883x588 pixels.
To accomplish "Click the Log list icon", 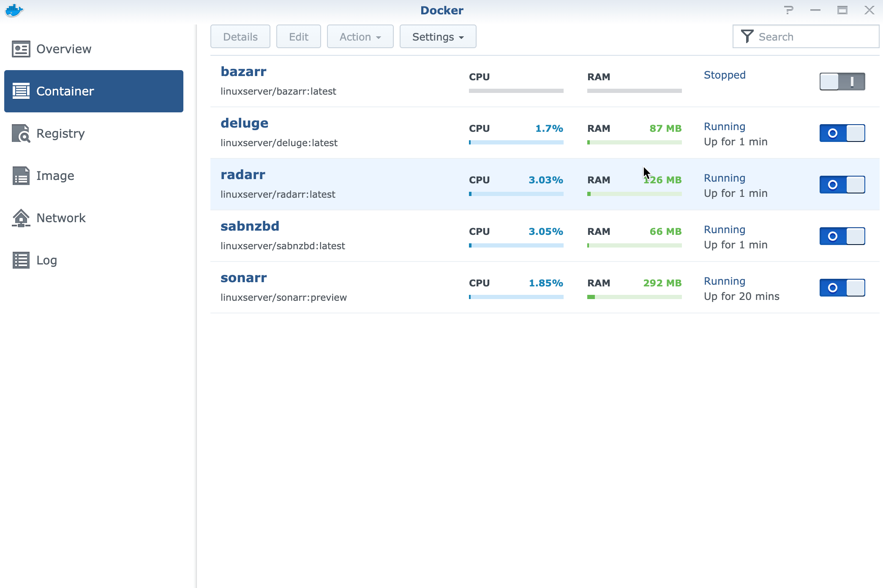I will click(21, 260).
